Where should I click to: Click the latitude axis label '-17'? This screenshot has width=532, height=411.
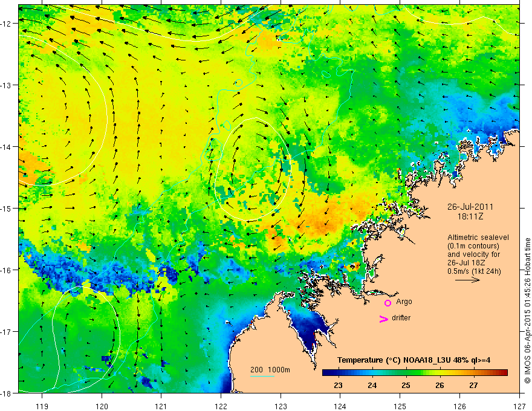coord(7,332)
